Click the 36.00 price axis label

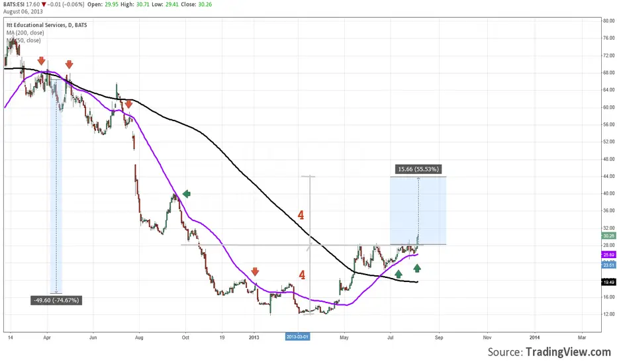pyautogui.click(x=609, y=210)
